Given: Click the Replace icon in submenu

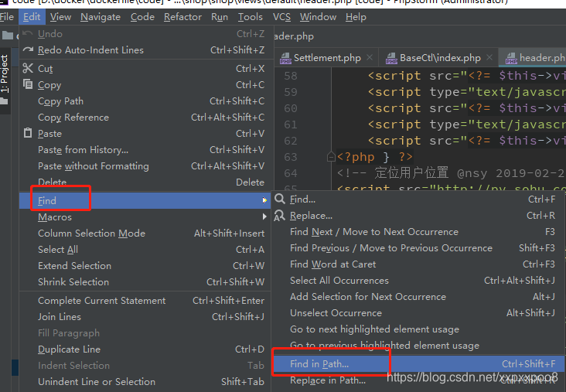Looking at the screenshot, I should (x=279, y=216).
